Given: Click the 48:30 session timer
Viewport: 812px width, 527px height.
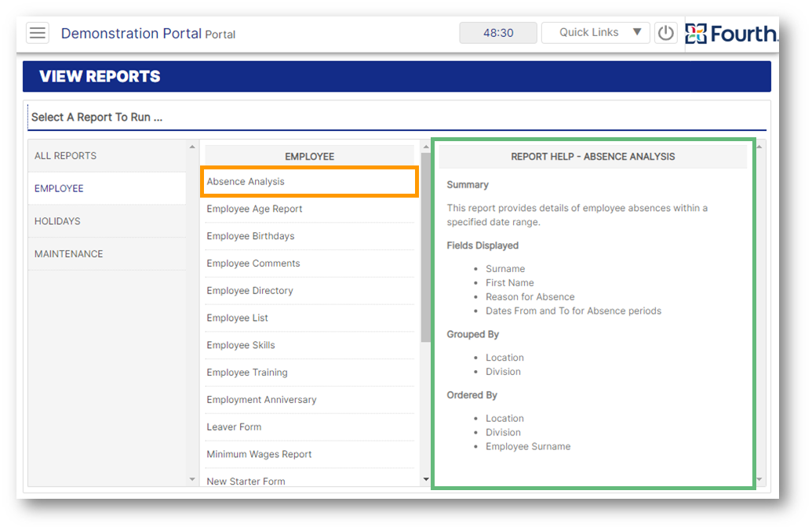Looking at the screenshot, I should (498, 33).
